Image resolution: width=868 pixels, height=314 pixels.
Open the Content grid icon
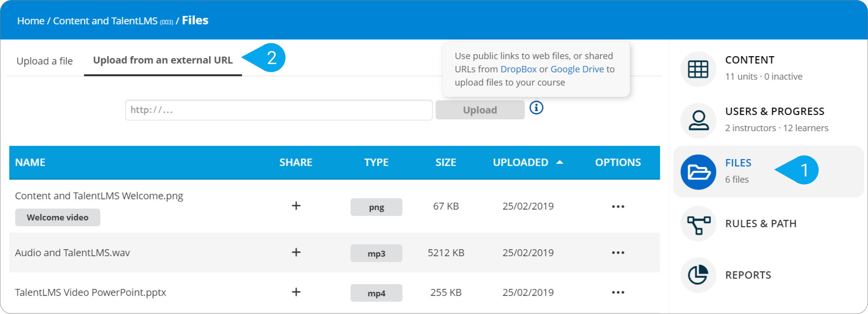click(698, 69)
